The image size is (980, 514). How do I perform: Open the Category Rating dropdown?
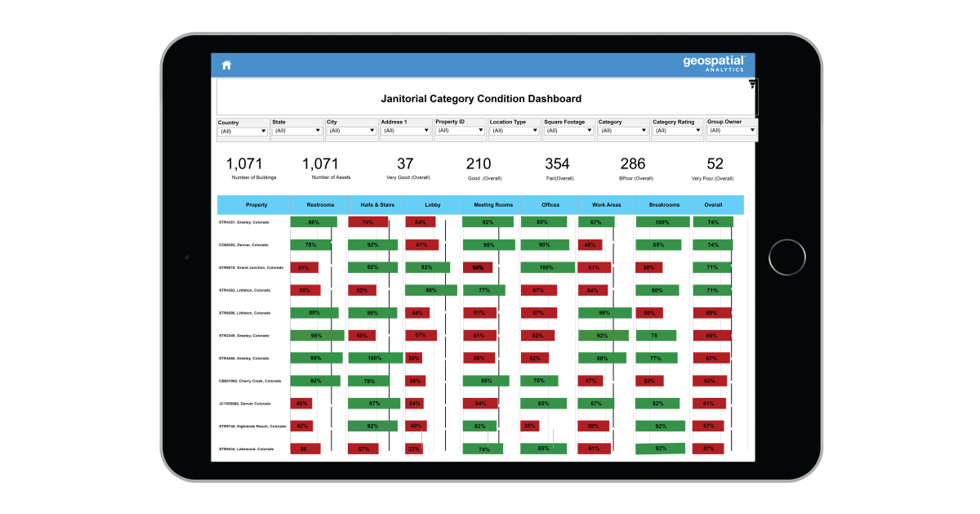[x=676, y=131]
